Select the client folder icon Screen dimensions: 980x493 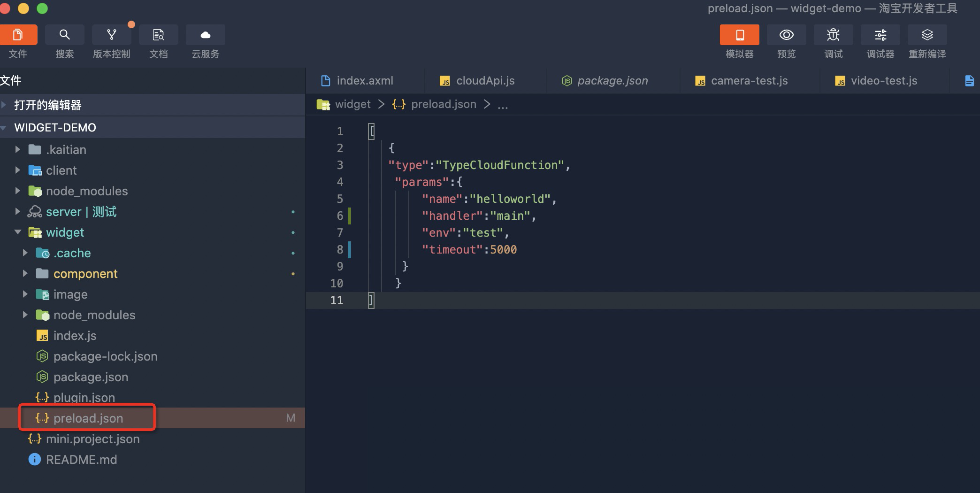(35, 170)
